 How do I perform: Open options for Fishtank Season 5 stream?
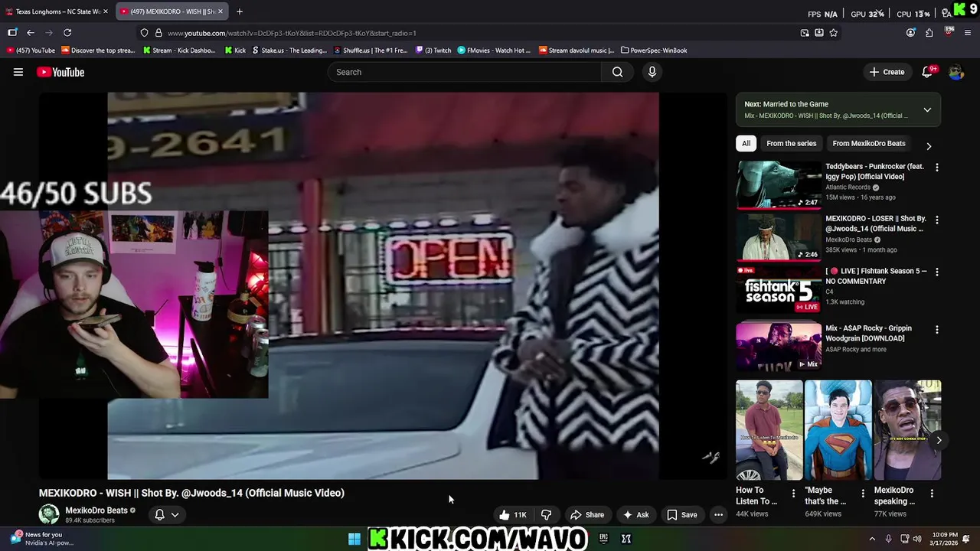[936, 272]
